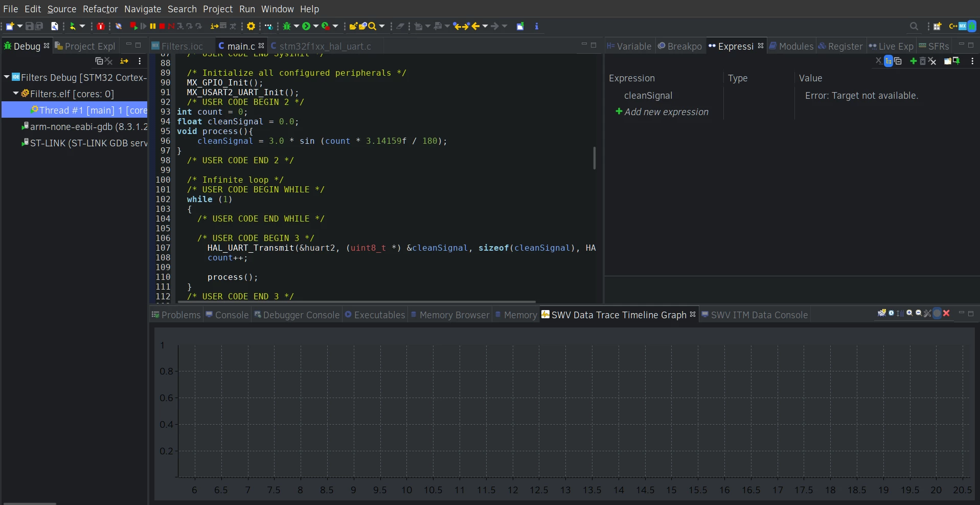Click the editor vertical scrollbar thumb
Screen dimensions: 980x505
[594, 158]
